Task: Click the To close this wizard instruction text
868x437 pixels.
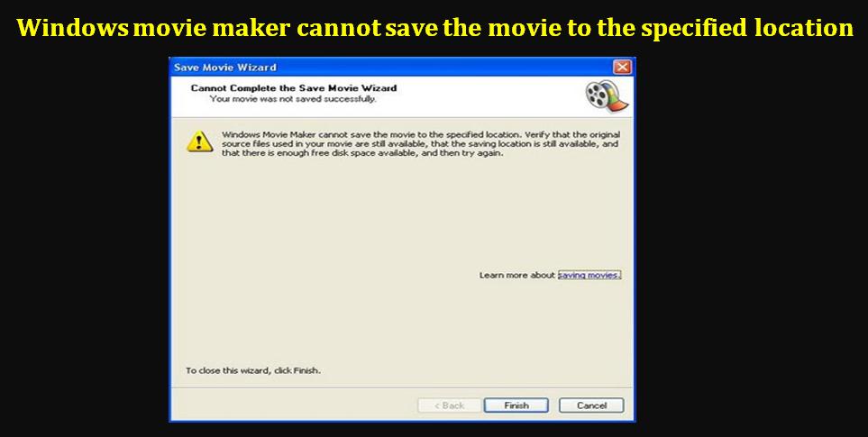Action: pos(253,370)
